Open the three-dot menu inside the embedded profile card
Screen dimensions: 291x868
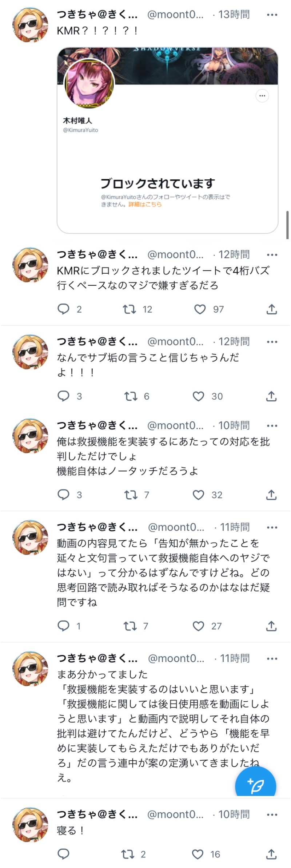(x=262, y=96)
